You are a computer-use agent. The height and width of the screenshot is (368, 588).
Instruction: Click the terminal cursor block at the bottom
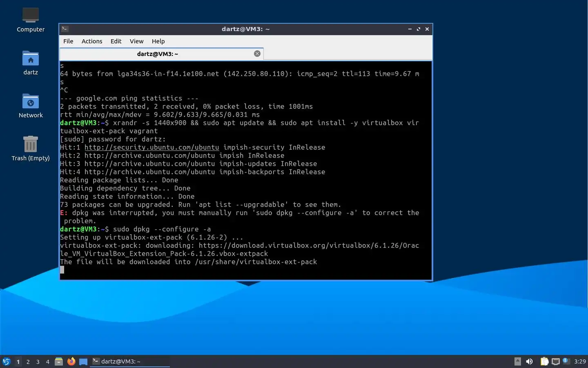[x=62, y=270]
